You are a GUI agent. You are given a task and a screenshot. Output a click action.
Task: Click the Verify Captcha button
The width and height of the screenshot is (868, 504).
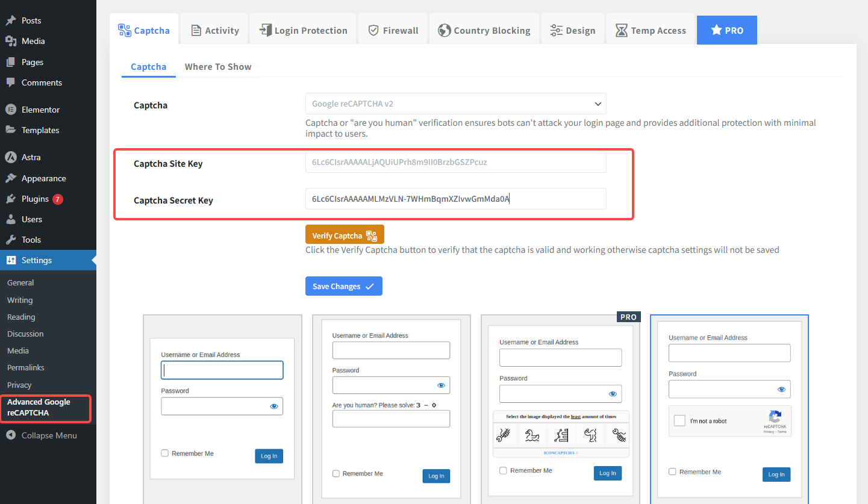(x=345, y=234)
